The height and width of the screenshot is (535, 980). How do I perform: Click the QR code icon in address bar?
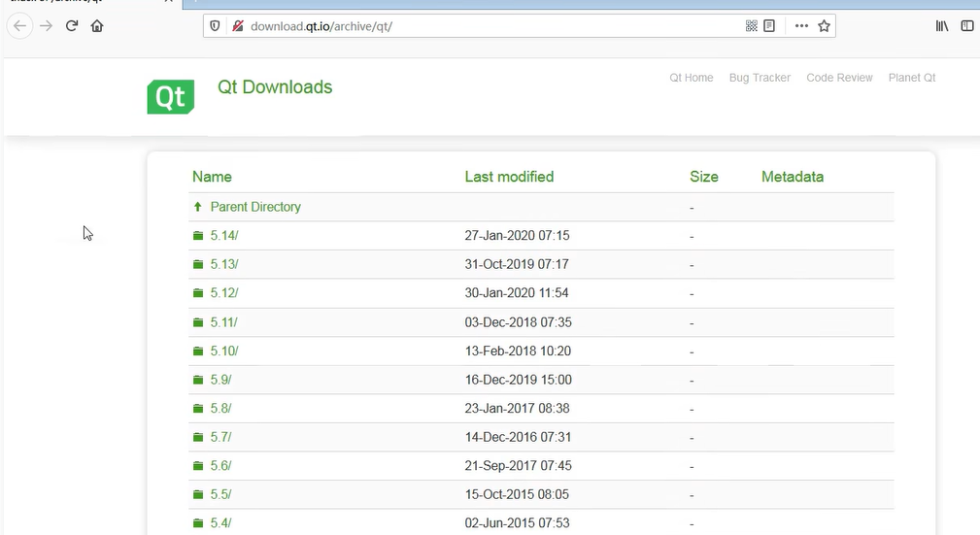tap(751, 25)
